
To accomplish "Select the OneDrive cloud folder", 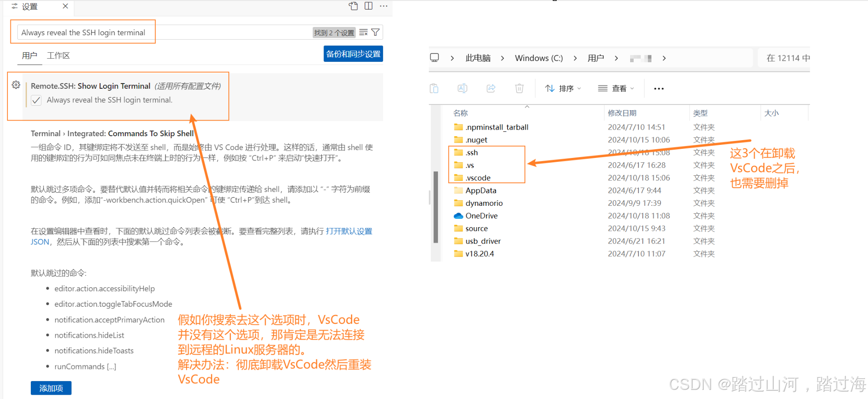I will tap(476, 215).
